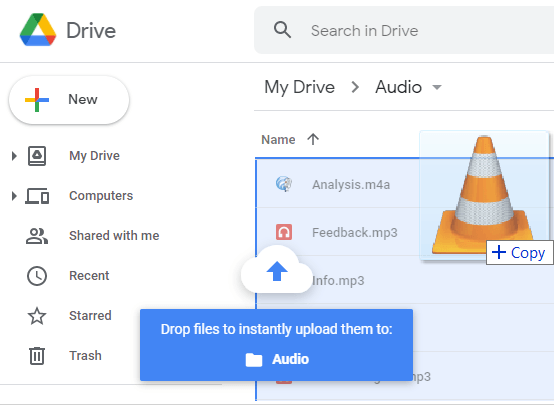This screenshot has height=405, width=554.
Task: Click the Google Drive logo
Action: [x=38, y=30]
